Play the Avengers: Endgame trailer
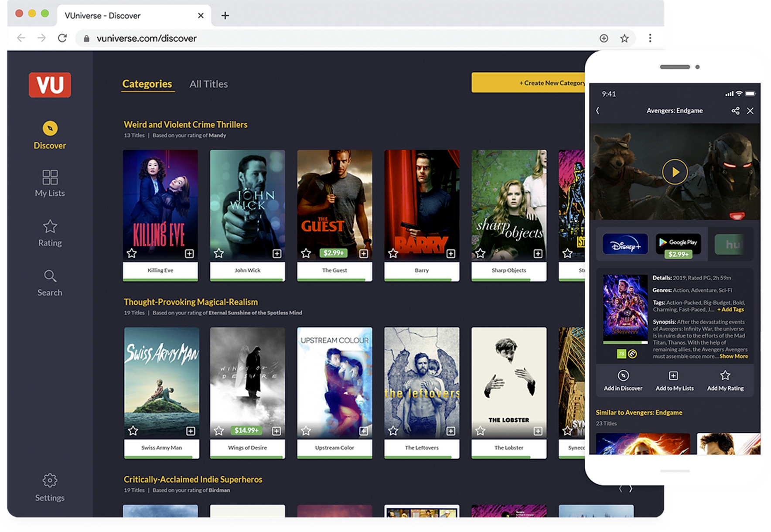The height and width of the screenshot is (532, 771). point(675,172)
